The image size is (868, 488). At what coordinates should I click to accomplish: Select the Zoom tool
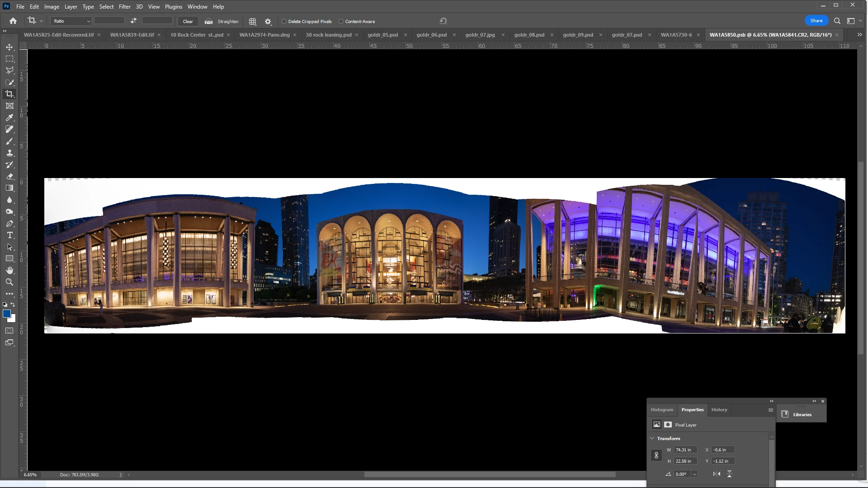point(9,282)
